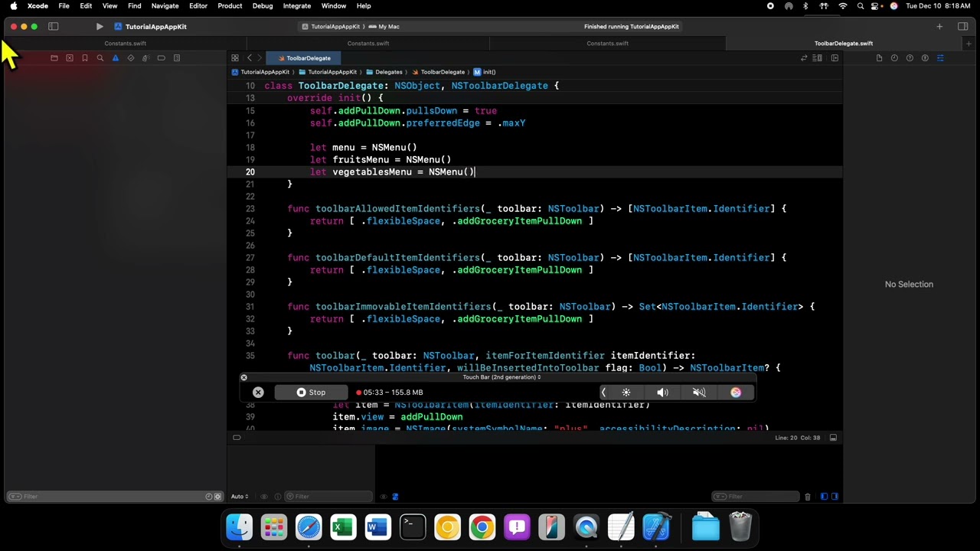Toggle the console pane

pos(835,497)
